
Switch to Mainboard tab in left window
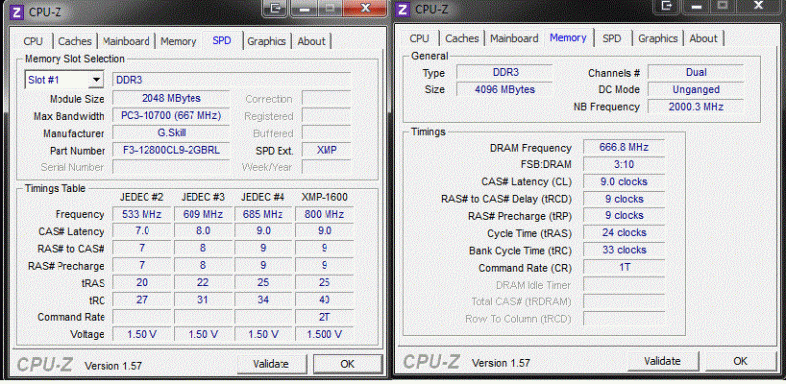coord(126,41)
